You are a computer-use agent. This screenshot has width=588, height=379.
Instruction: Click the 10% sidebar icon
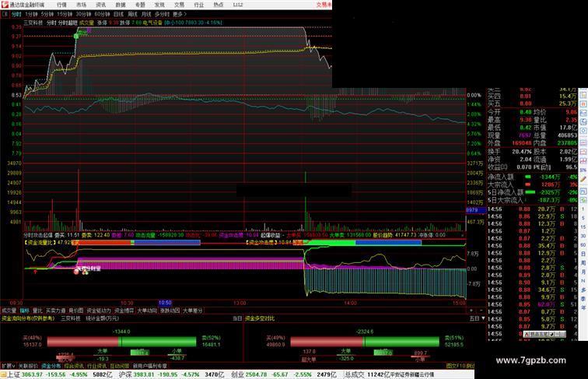583,170
